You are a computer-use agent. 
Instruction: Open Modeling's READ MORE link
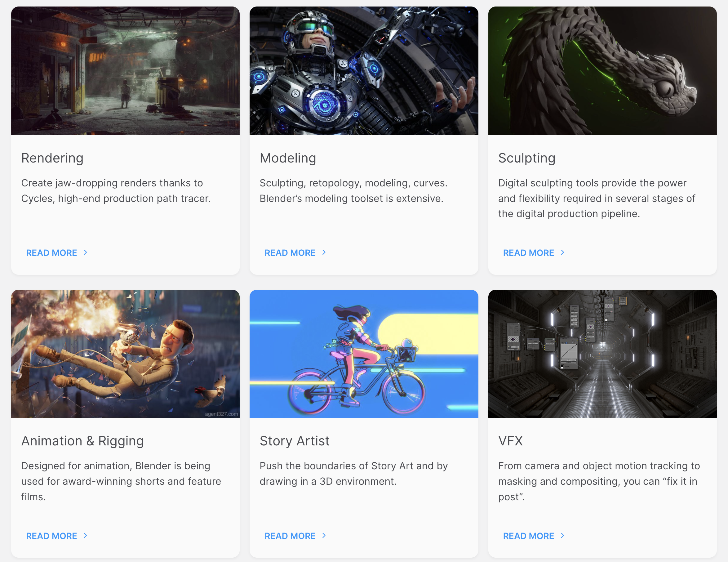(290, 253)
